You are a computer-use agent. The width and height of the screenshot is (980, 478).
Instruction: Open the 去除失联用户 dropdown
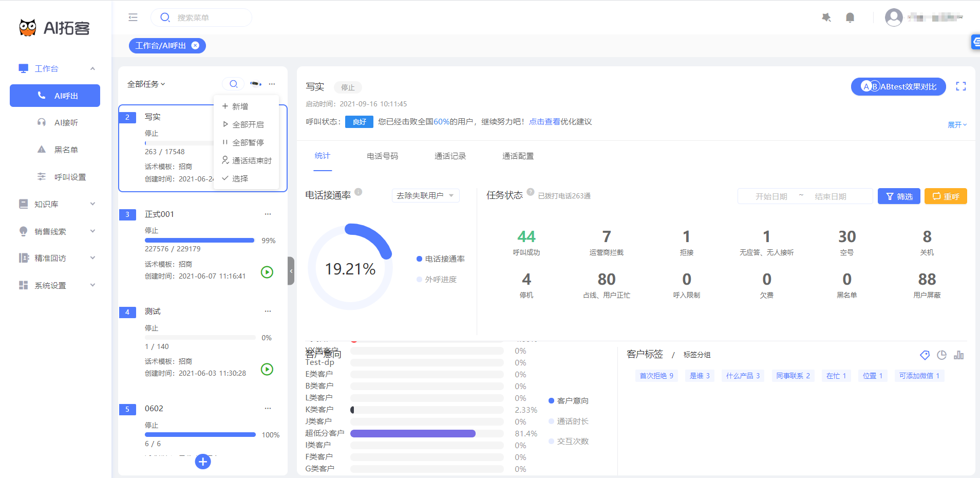425,196
